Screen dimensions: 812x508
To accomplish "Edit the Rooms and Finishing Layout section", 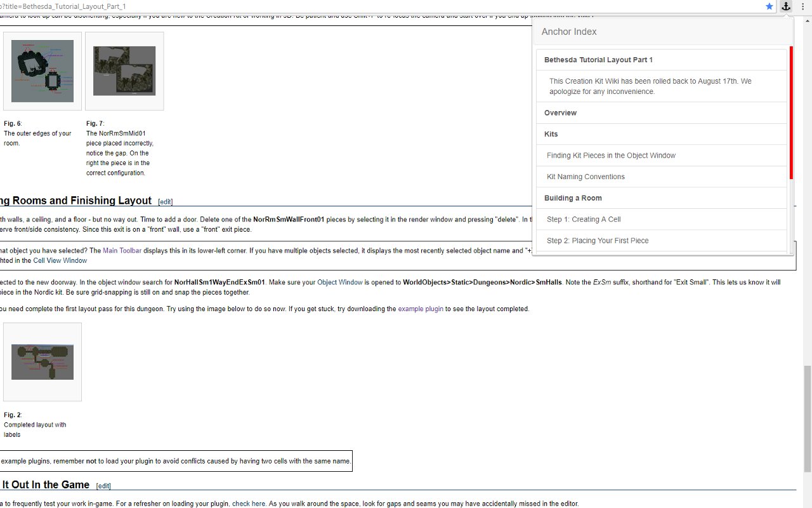I will coord(165,202).
